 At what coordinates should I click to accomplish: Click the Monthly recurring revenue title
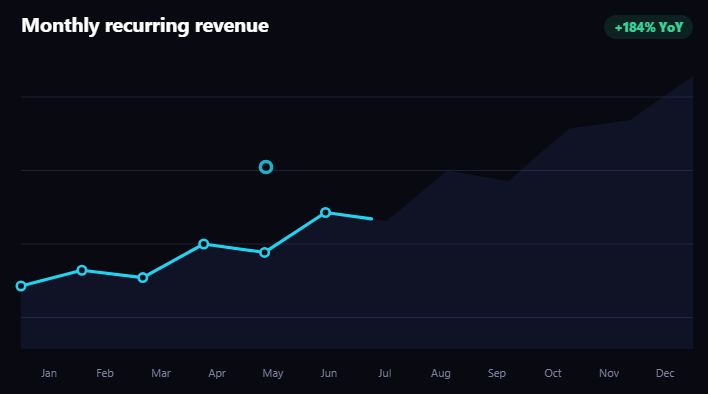(x=145, y=25)
